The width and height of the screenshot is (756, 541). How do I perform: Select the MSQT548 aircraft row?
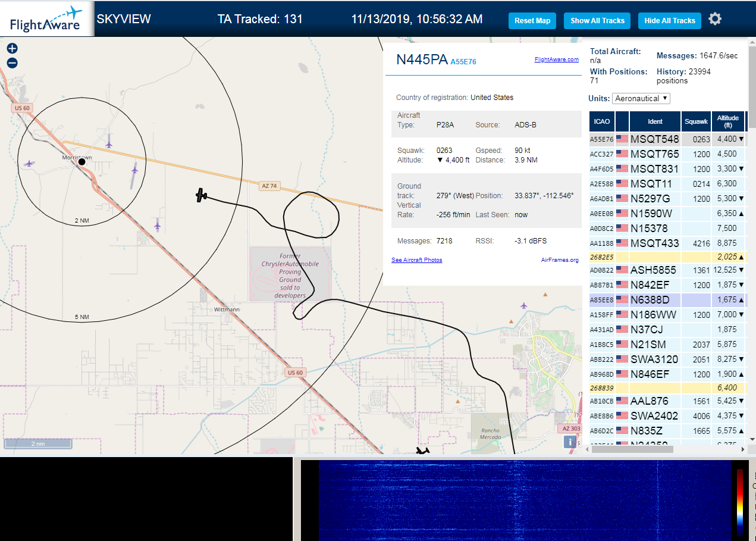pos(668,139)
